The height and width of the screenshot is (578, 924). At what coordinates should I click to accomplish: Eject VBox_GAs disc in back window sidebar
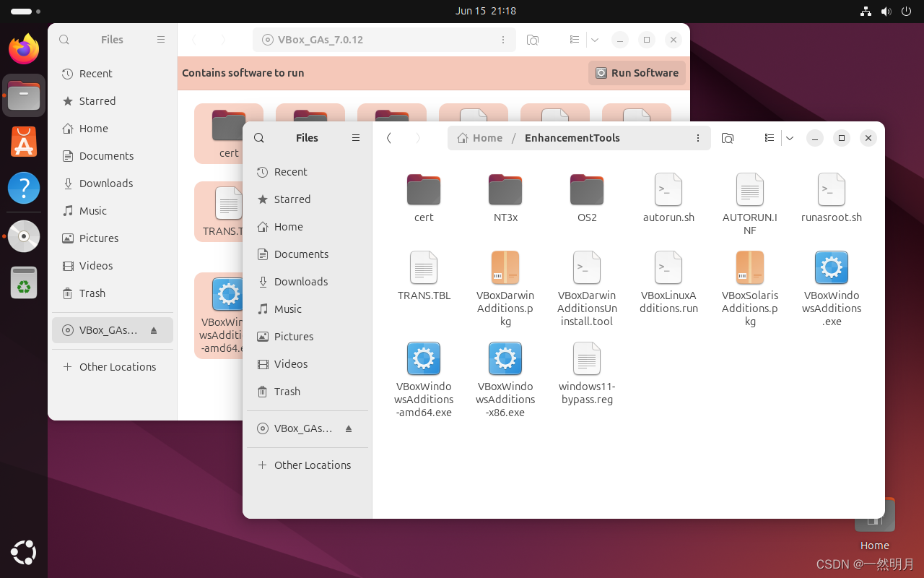pyautogui.click(x=154, y=330)
